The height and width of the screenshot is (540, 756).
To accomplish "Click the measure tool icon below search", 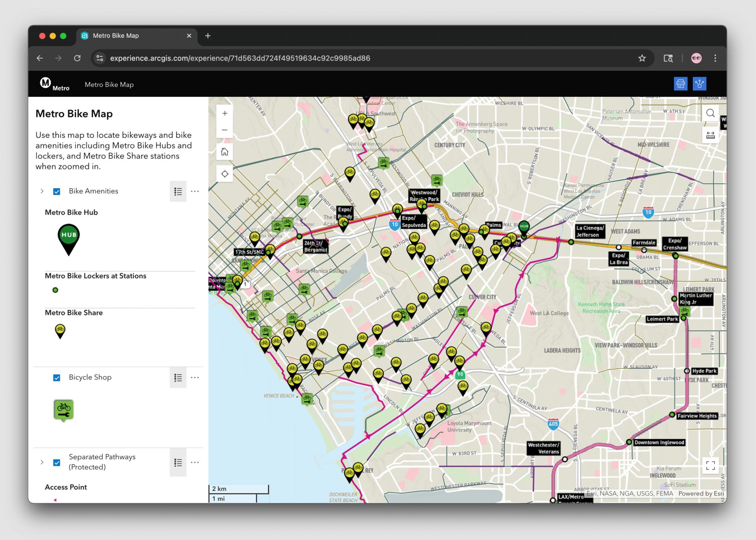I will coord(710,135).
